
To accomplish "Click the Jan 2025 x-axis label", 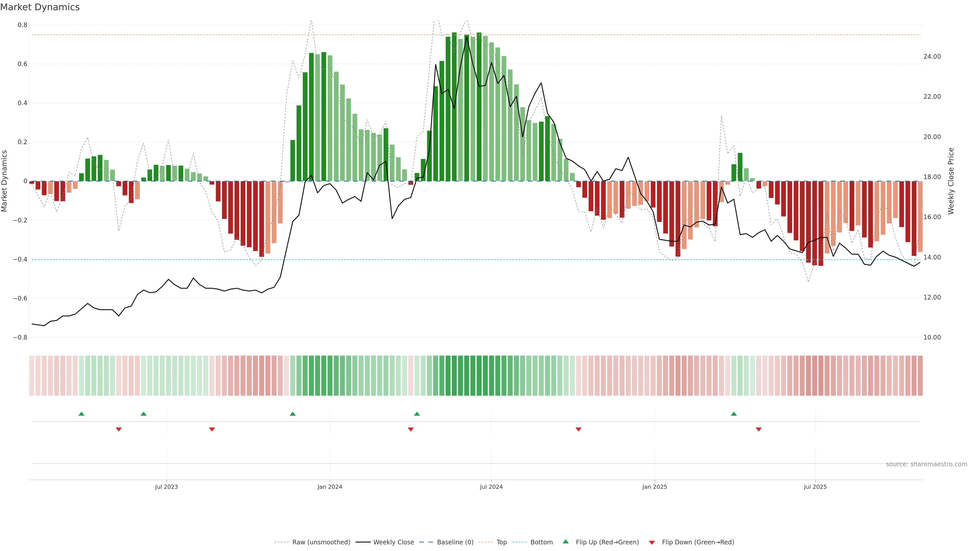I will click(x=654, y=487).
